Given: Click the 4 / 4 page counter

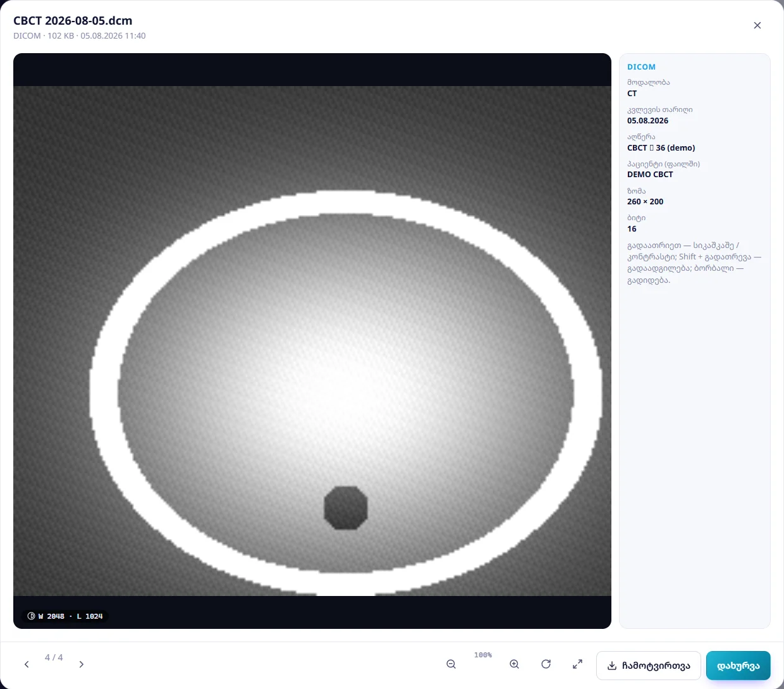Looking at the screenshot, I should tap(54, 657).
